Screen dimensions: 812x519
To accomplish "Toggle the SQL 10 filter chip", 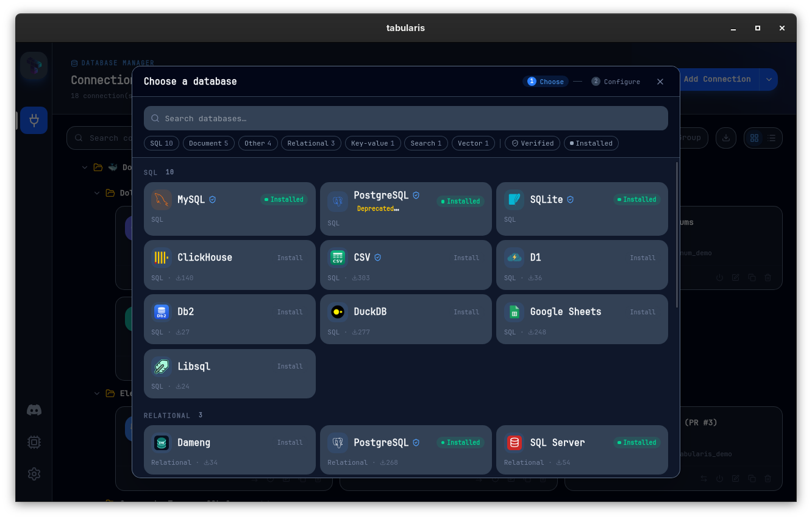I will pos(162,144).
